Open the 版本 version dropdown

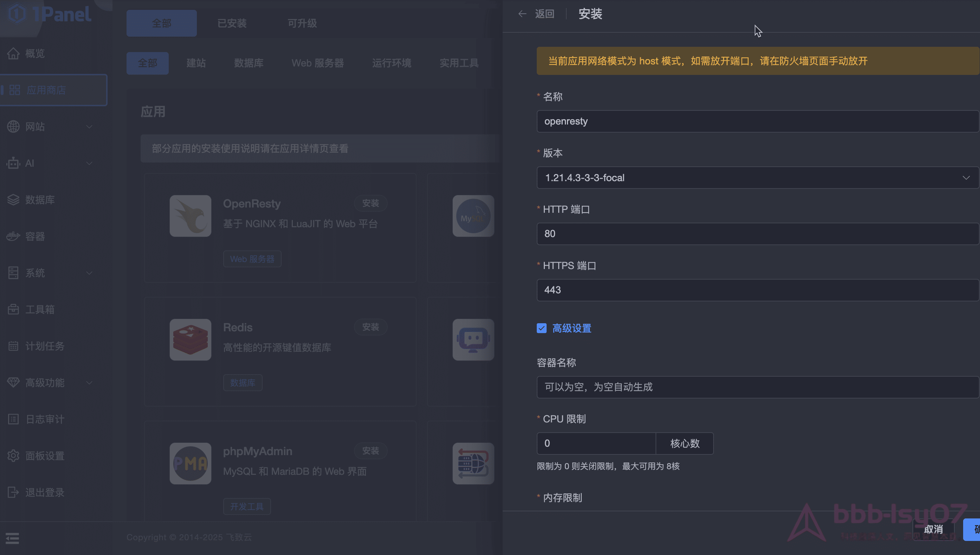tap(757, 178)
